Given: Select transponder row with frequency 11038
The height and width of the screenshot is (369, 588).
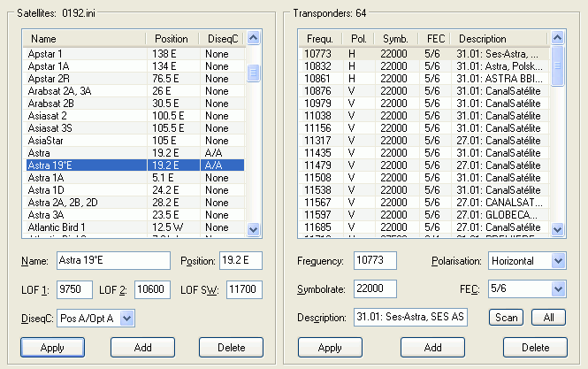Looking at the screenshot, I should click(424, 116).
